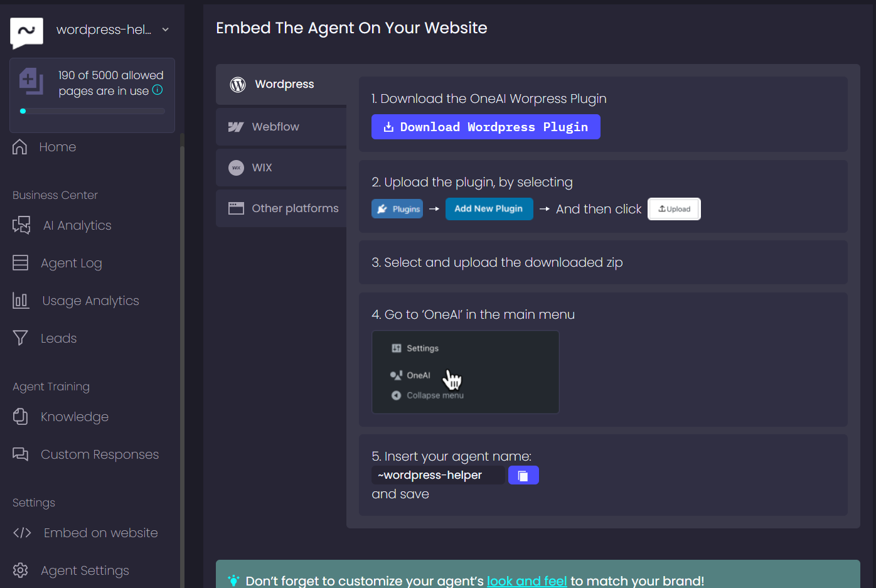Click the ~wordpress-helper agent name field
The height and width of the screenshot is (588, 876).
click(438, 475)
